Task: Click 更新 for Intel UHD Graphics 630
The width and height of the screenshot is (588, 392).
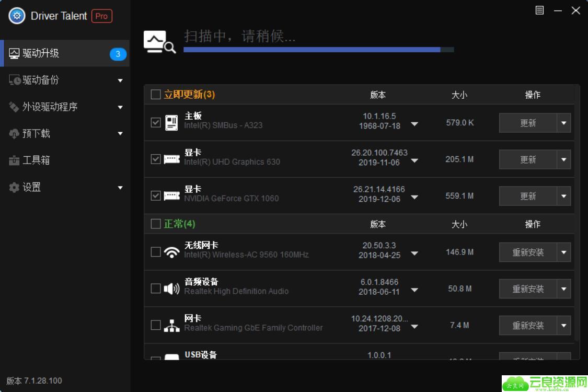Action: click(528, 159)
